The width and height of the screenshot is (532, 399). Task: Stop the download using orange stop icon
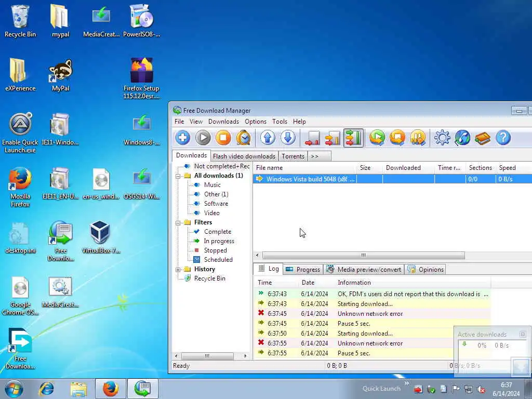(223, 138)
